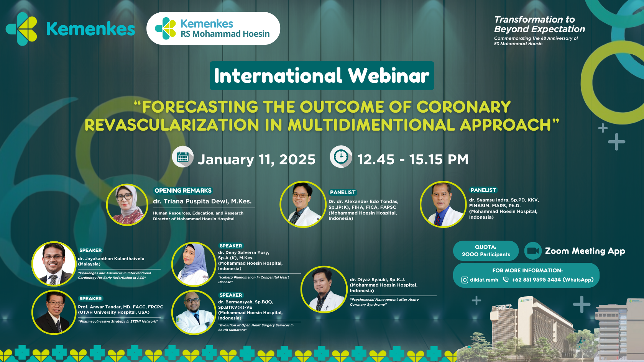Viewport: 644px width, 362px height.
Task: Click 'dr. Bermansyah, Sp.B(K)' name
Action: pos(246,302)
